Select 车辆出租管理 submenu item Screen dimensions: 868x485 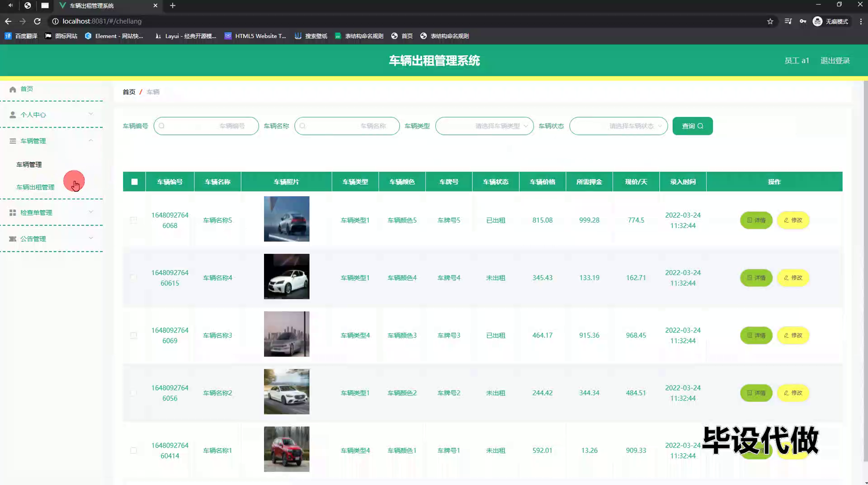35,187
